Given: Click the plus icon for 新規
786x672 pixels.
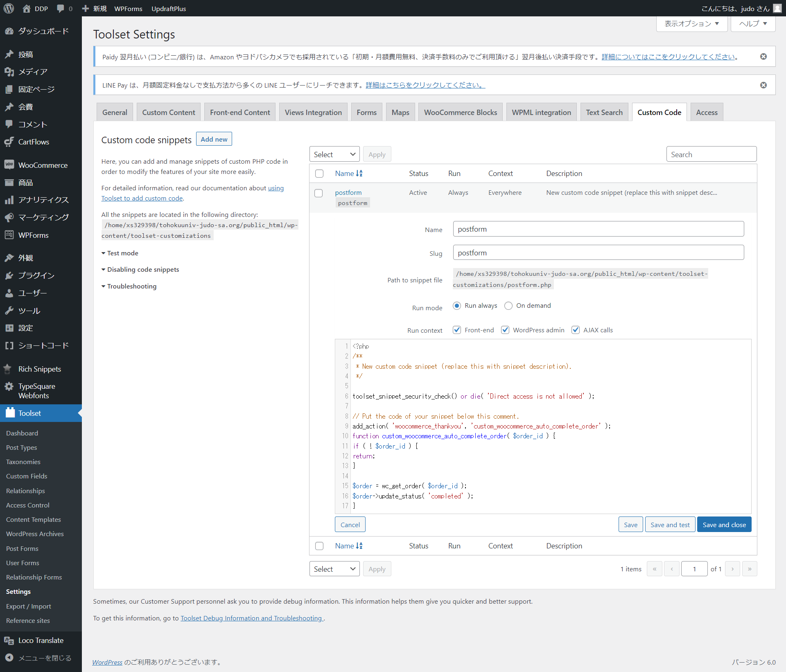Looking at the screenshot, I should click(86, 8).
